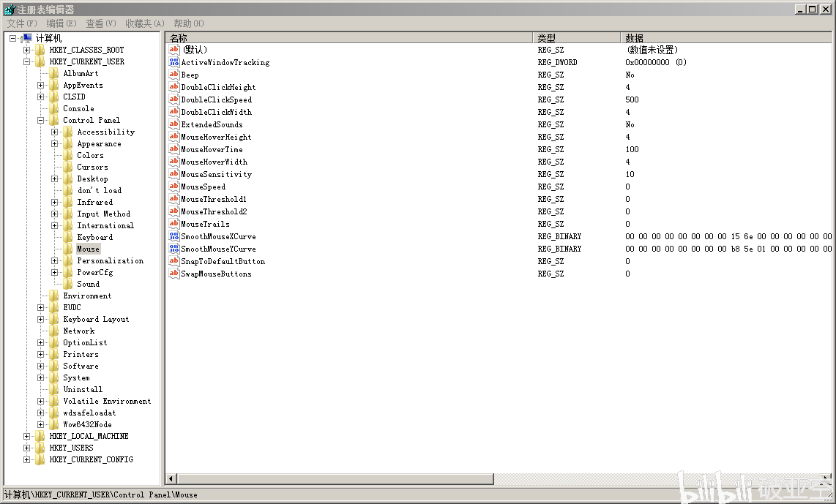Click the horizontal scrollbar thumb in value pane
The image size is (836, 504).
[335, 479]
